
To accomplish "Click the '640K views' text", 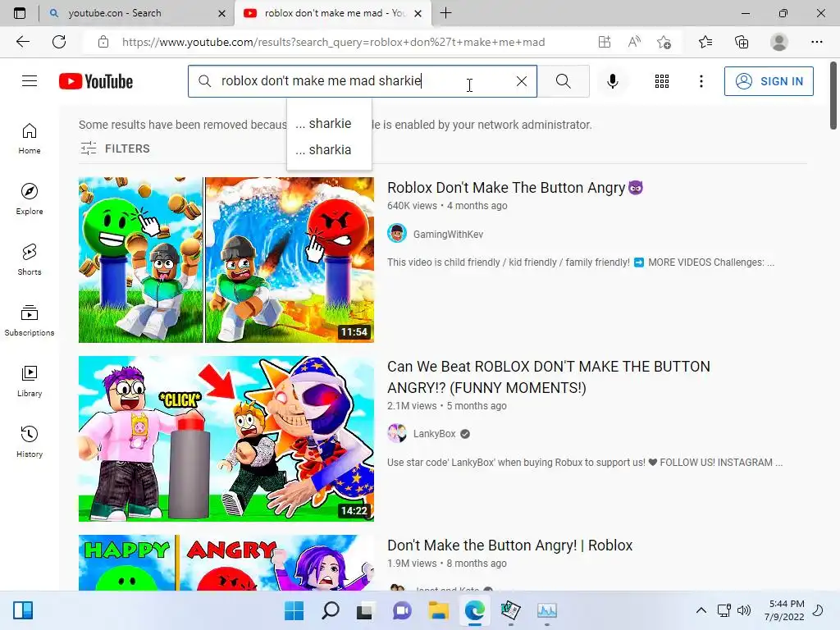I will 412,206.
